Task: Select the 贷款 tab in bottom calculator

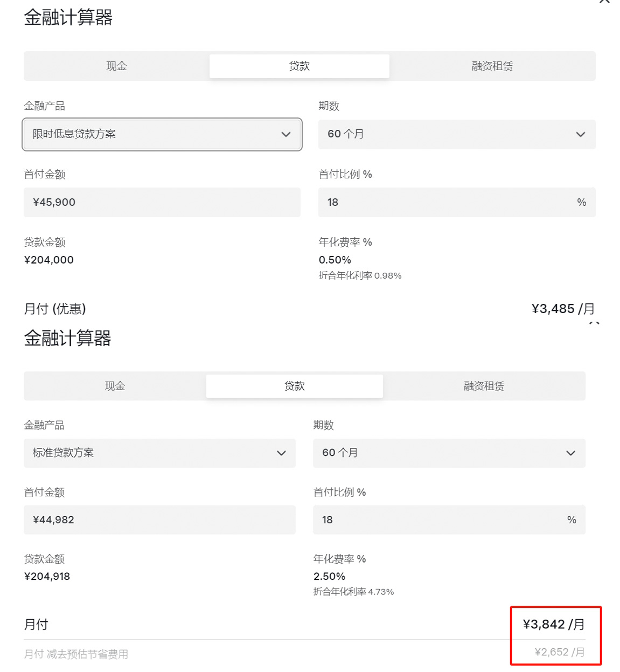Action: click(x=294, y=386)
